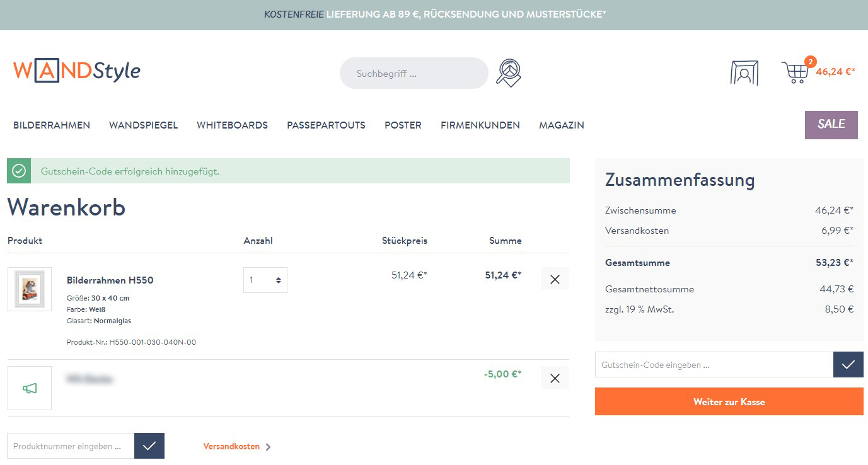Open the store locator pin icon
Viewport: 868px width, 465px height.
(x=509, y=72)
